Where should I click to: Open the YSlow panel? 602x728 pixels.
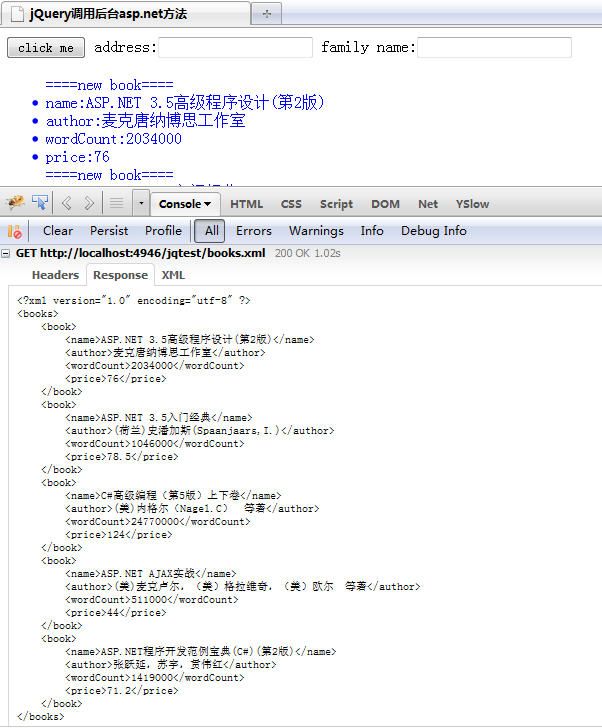(472, 204)
